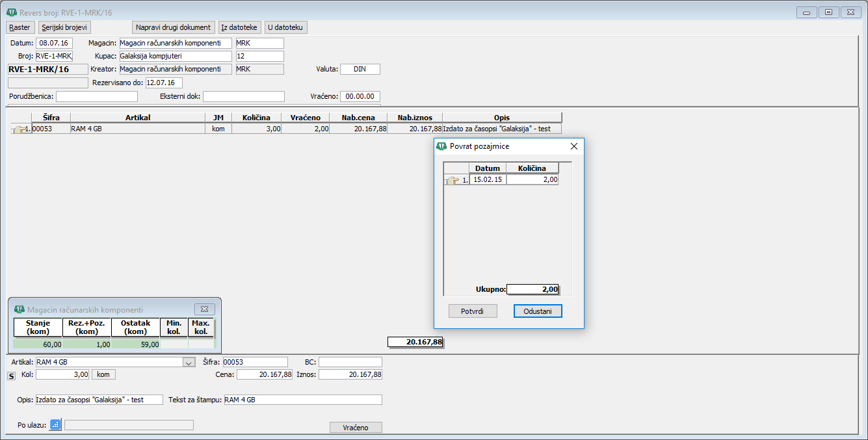The height and width of the screenshot is (440, 868).
Task: Click hand pointer icon in Povrat pozajmice row
Action: point(453,180)
